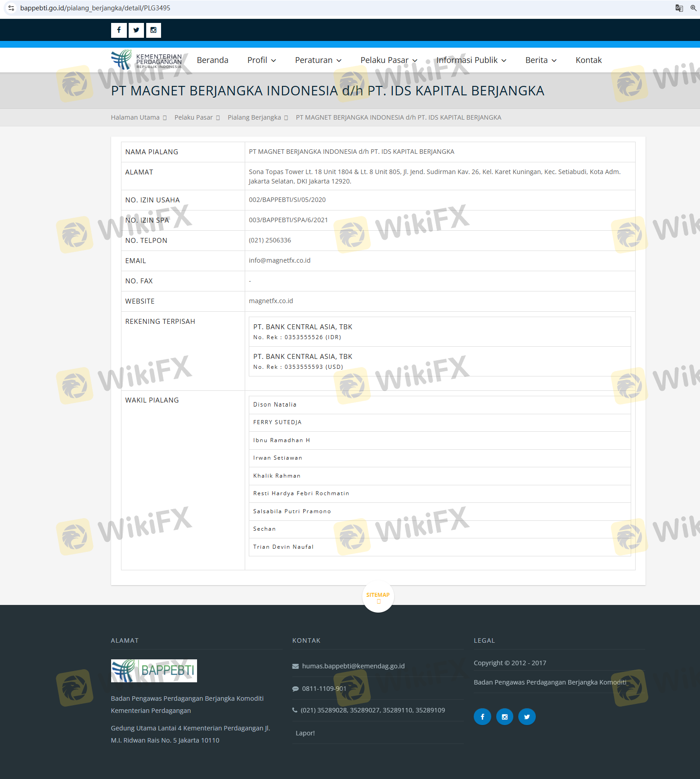This screenshot has width=700, height=779.
Task: Open the Pelaku Pasar dropdown
Action: click(389, 60)
